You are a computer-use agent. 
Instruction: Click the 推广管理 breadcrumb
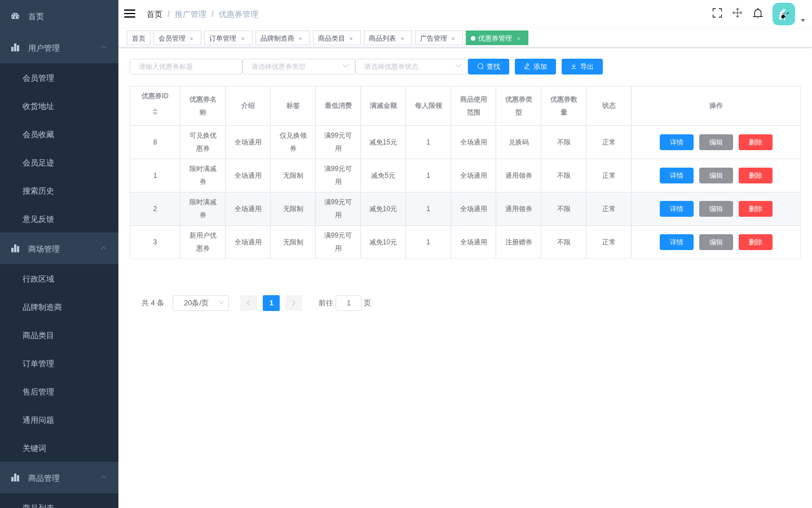pos(191,14)
